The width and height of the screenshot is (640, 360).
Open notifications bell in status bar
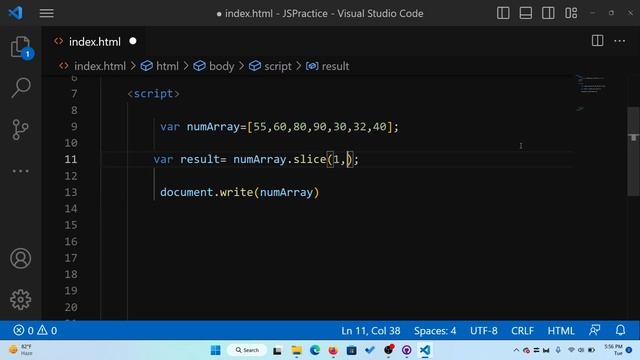(x=620, y=330)
